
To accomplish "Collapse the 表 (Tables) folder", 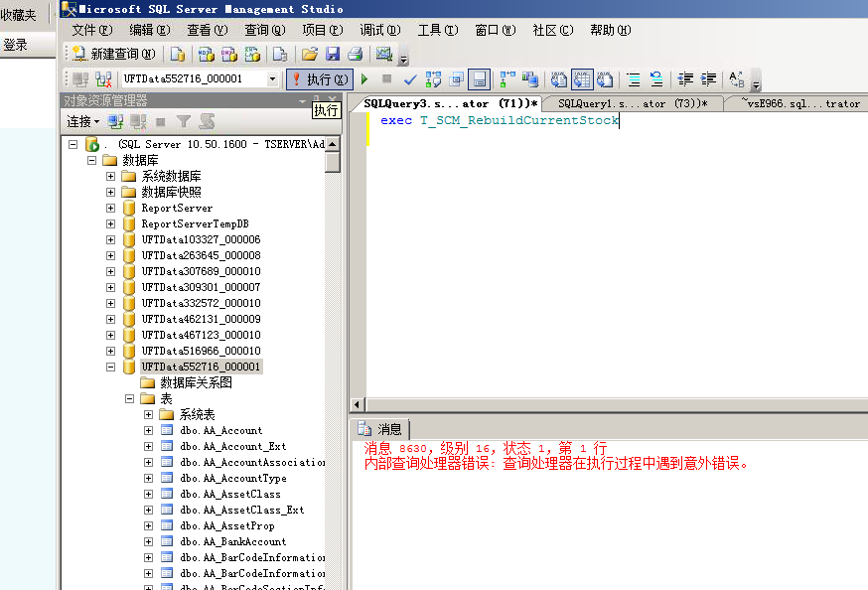I will click(129, 398).
